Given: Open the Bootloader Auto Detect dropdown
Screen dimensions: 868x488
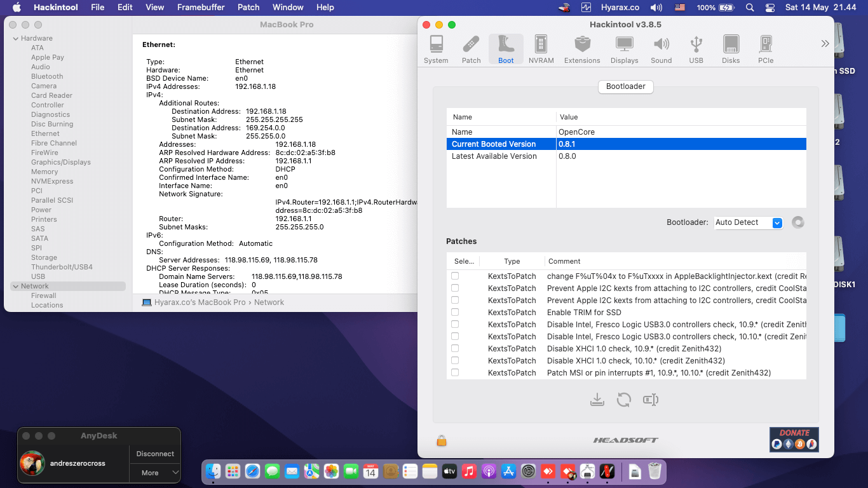Looking at the screenshot, I should [x=749, y=222].
